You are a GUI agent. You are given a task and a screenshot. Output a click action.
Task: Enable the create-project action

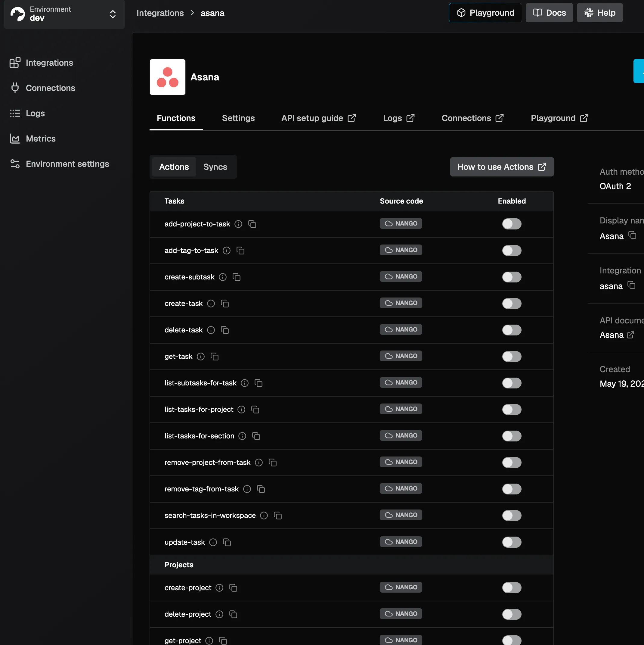tap(512, 587)
